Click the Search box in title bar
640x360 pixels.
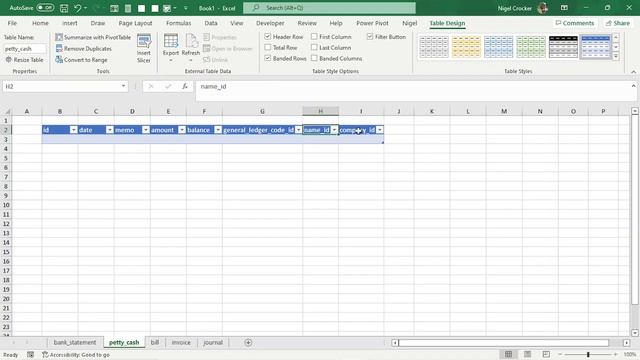coord(329,8)
